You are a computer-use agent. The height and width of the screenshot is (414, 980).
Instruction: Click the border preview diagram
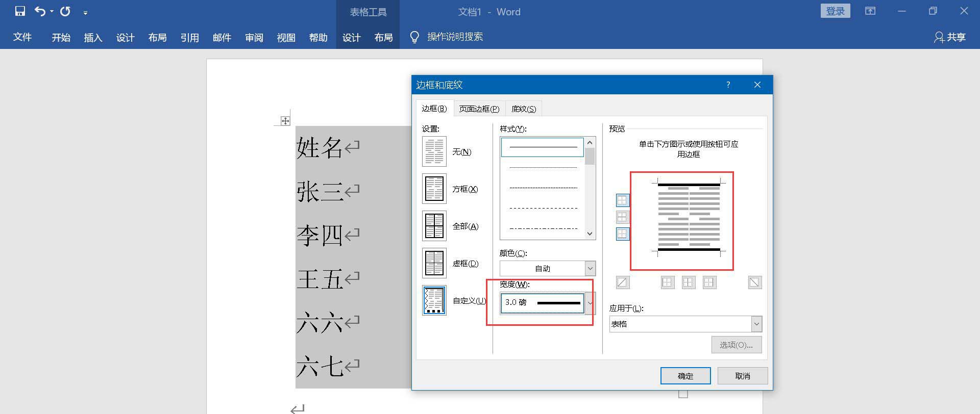tap(689, 218)
